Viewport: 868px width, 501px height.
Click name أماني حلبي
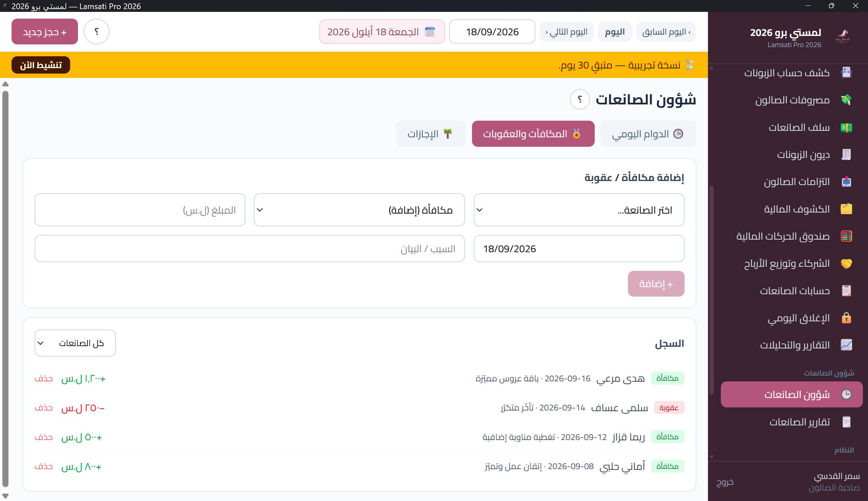point(622,466)
